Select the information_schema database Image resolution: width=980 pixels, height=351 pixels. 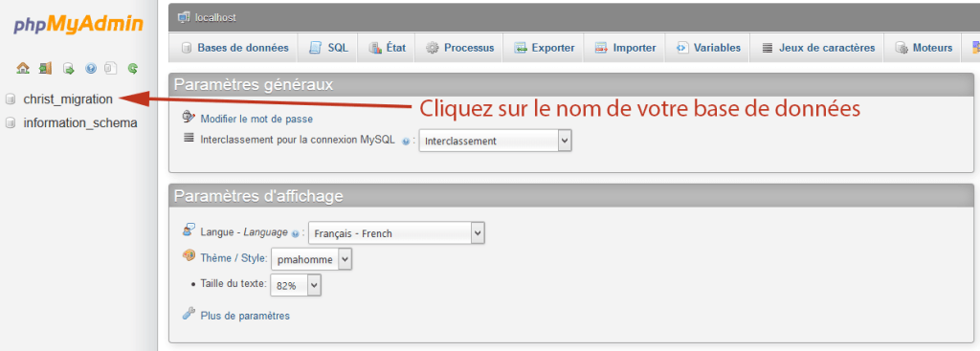pyautogui.click(x=80, y=123)
